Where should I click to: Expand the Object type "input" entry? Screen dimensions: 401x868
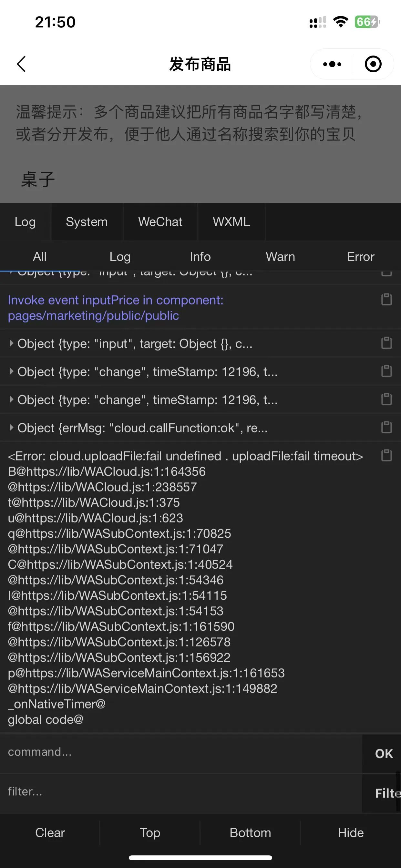(11, 343)
